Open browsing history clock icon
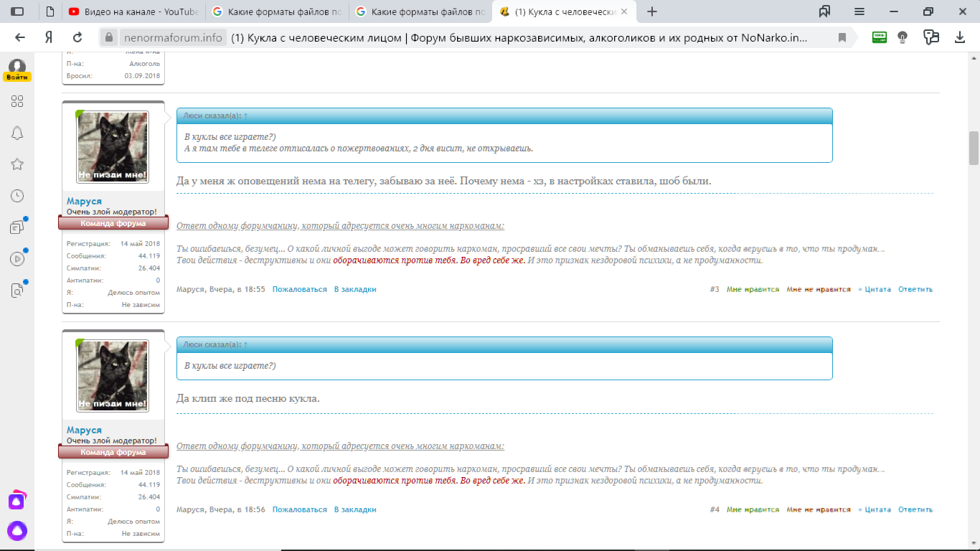 [17, 196]
